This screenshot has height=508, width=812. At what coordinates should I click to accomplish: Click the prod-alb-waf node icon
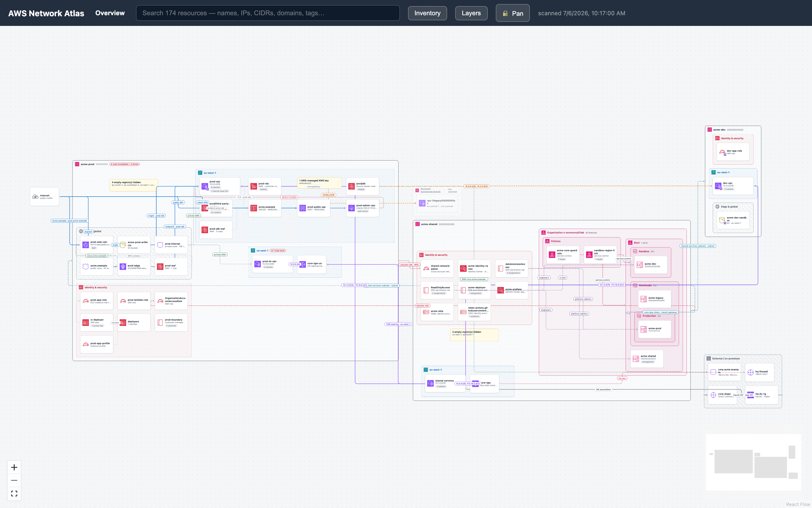[x=205, y=230]
